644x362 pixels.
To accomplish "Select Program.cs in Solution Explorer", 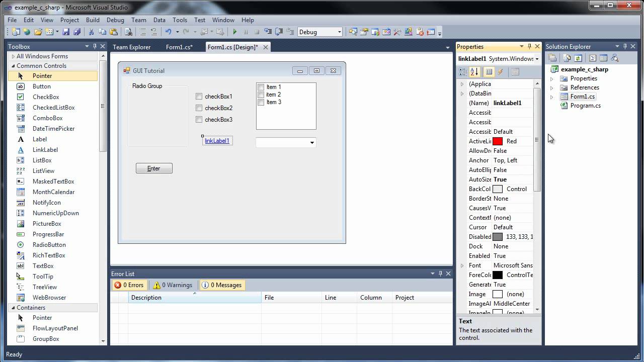I will [x=585, y=106].
